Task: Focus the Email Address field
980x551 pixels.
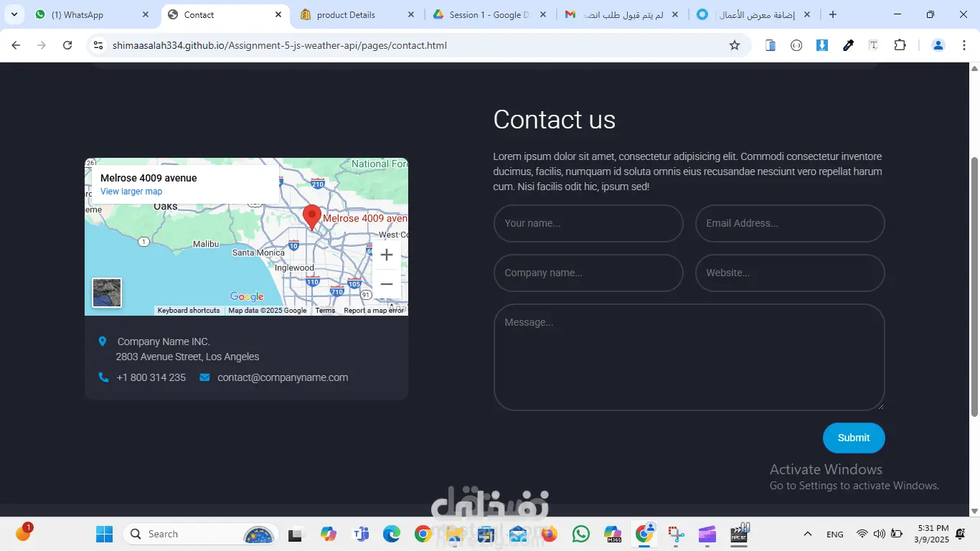Action: coord(790,223)
